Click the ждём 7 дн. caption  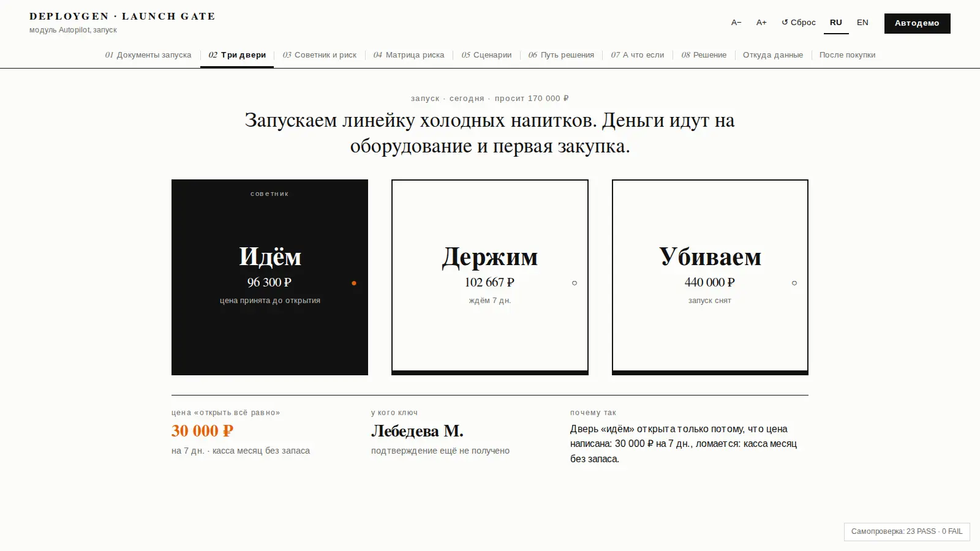click(490, 301)
